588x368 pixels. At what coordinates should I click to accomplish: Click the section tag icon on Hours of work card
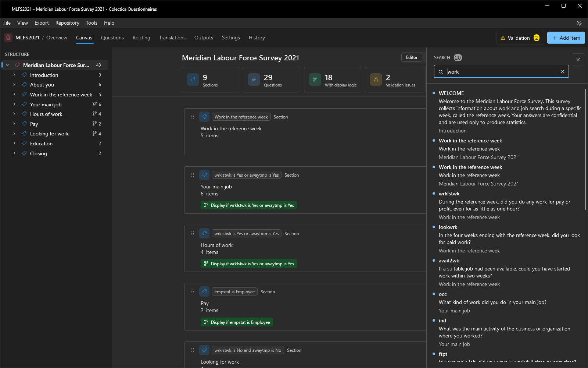click(204, 233)
